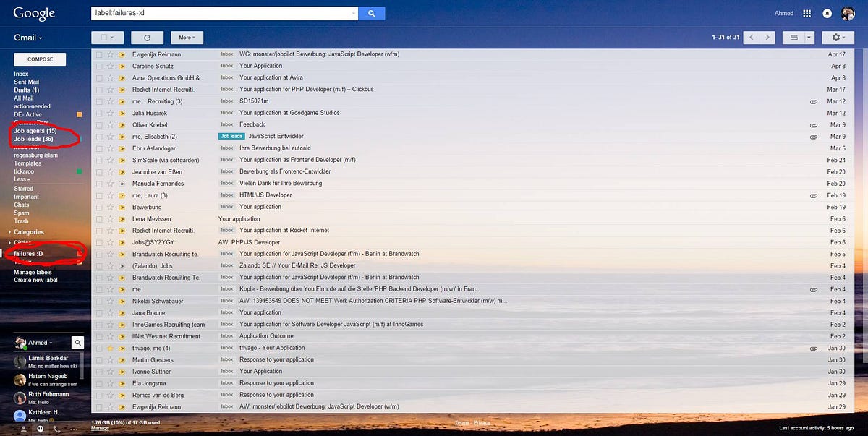
Task: Open Ahmed chat status dropdown
Action: coord(41,343)
